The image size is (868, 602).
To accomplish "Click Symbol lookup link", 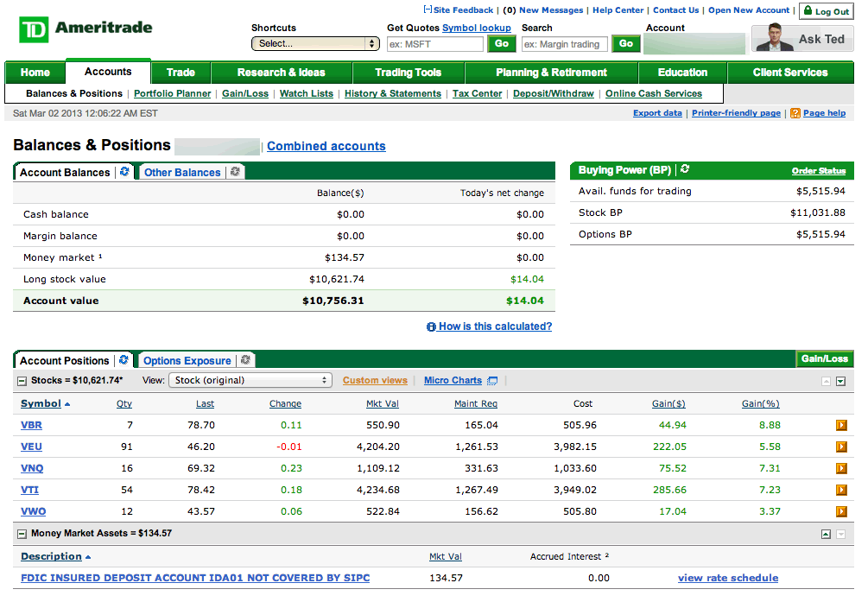I will [476, 28].
